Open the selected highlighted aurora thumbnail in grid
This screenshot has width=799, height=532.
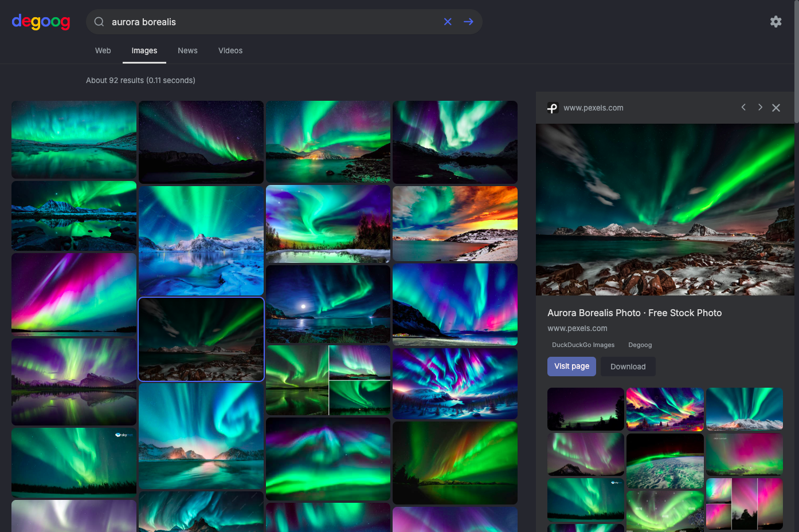pos(201,339)
